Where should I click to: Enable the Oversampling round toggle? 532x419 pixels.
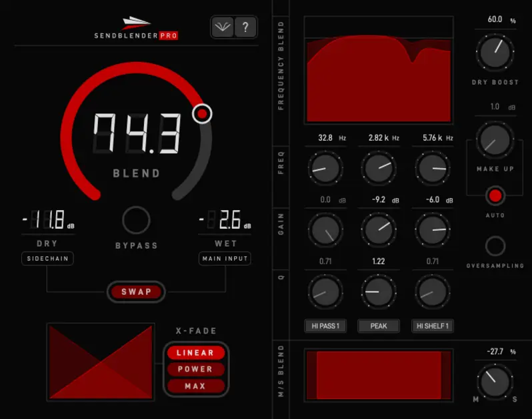pos(495,246)
